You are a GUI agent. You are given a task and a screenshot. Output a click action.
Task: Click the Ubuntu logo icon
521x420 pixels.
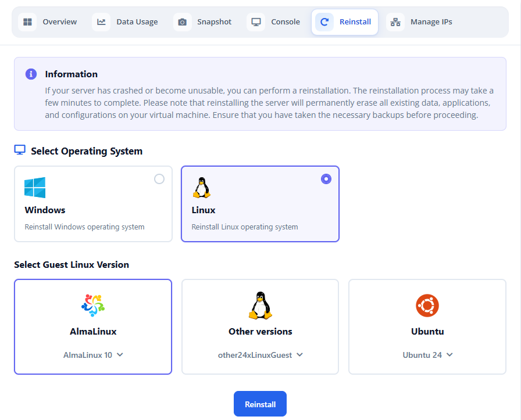pos(427,306)
